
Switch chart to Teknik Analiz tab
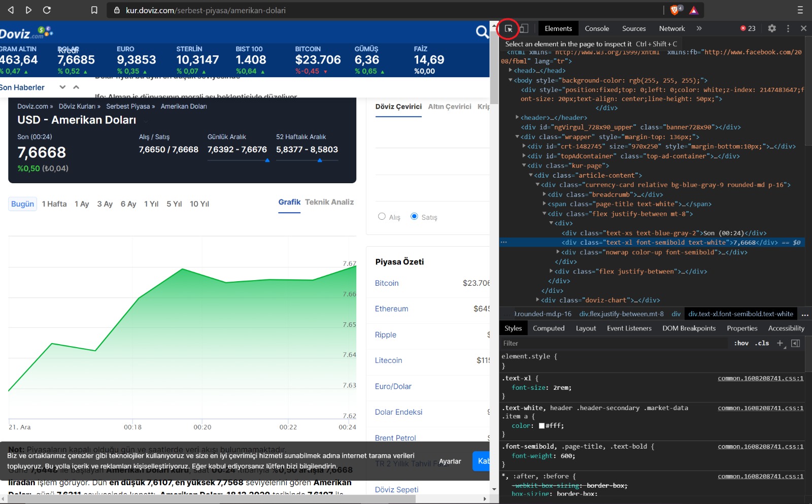pyautogui.click(x=329, y=202)
